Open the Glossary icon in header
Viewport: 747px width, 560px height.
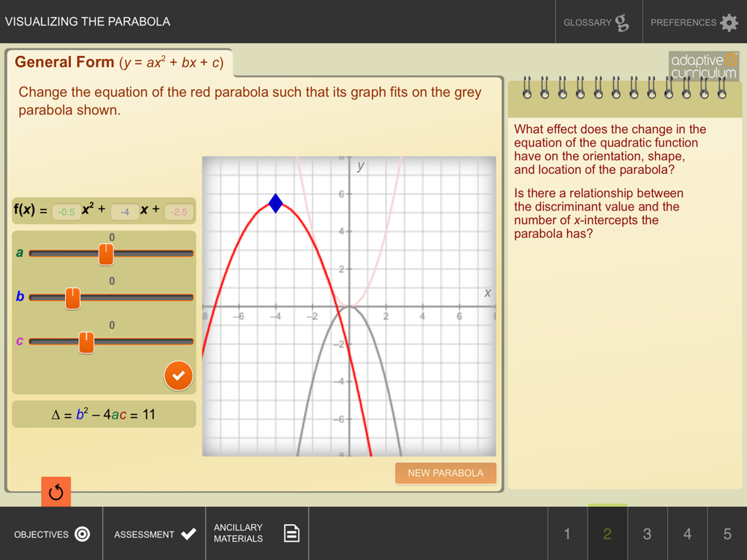point(622,22)
